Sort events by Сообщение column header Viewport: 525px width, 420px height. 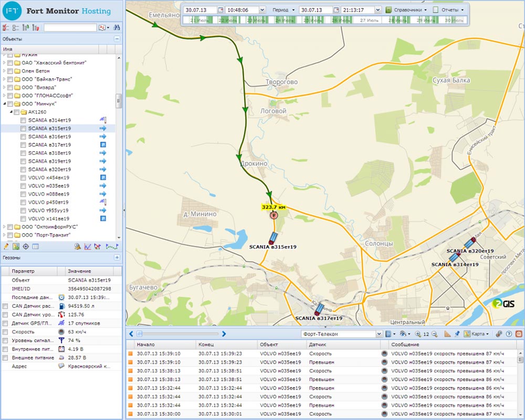pyautogui.click(x=454, y=344)
